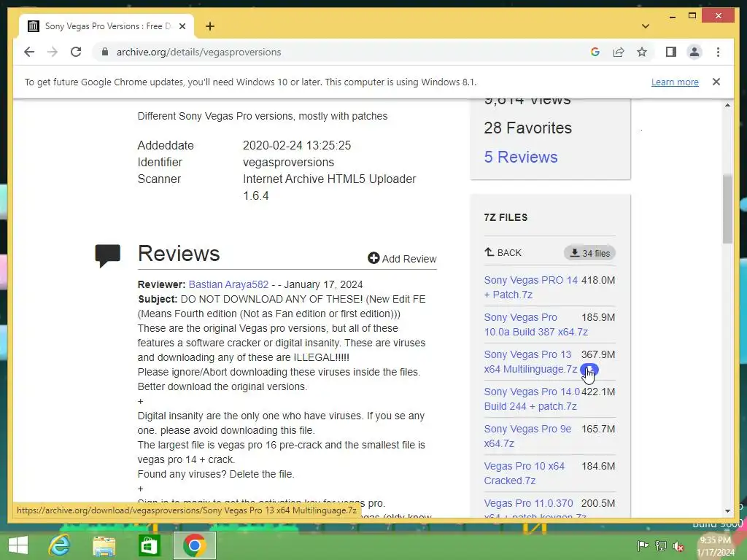
Task: Download Sony Vegas Pro 13 x64 Multilinguage
Action: [530, 362]
